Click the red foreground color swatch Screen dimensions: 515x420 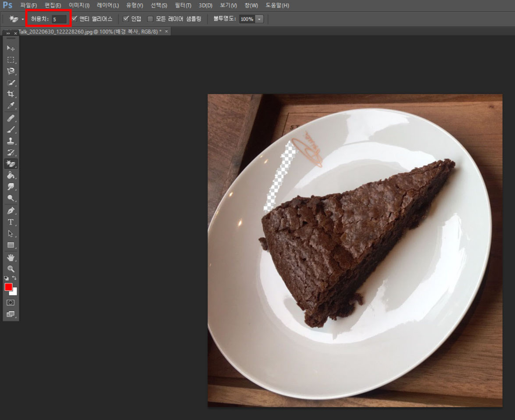coord(8,287)
